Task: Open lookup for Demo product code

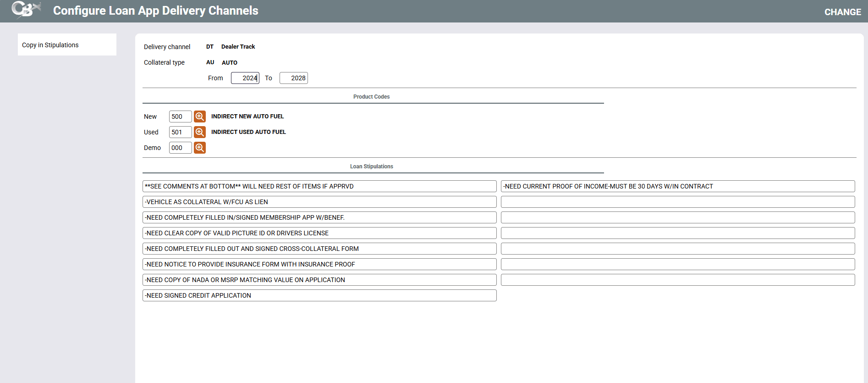Action: pyautogui.click(x=199, y=148)
